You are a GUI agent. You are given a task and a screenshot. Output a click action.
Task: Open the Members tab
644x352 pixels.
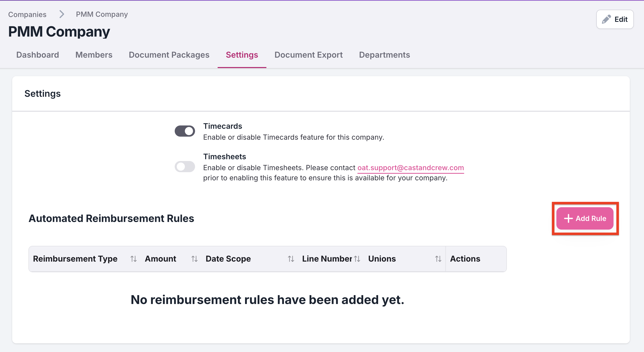[94, 55]
